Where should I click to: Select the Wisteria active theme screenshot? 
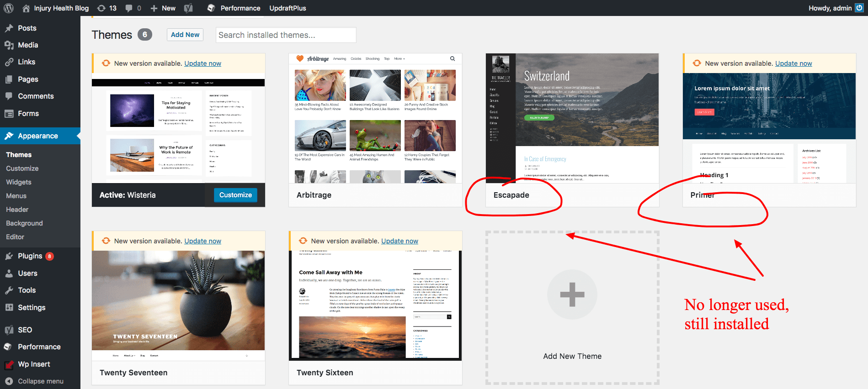pos(178,128)
